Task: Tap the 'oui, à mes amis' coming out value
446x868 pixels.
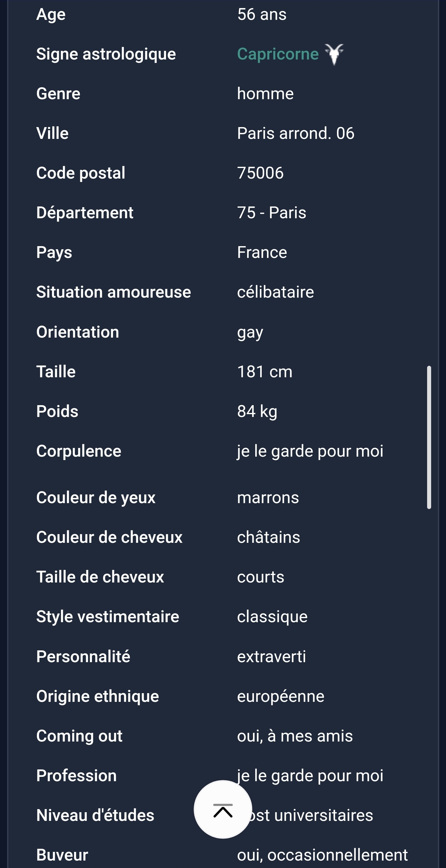Action: pyautogui.click(x=295, y=736)
